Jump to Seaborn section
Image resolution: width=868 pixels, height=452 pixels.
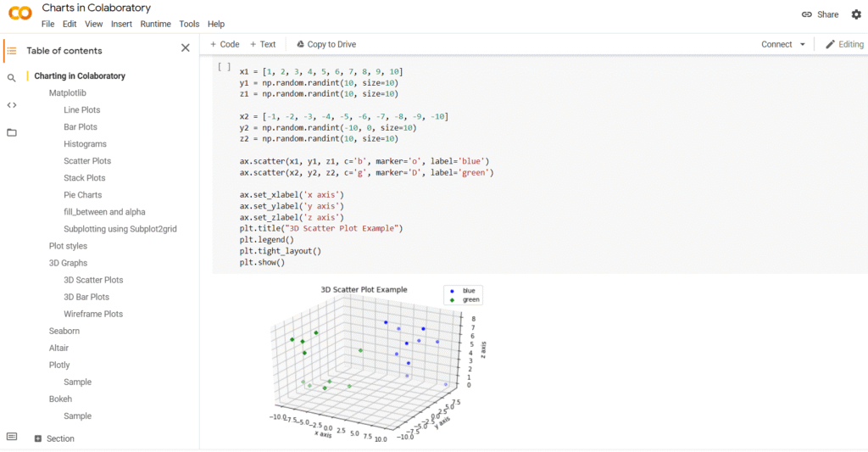tap(64, 331)
